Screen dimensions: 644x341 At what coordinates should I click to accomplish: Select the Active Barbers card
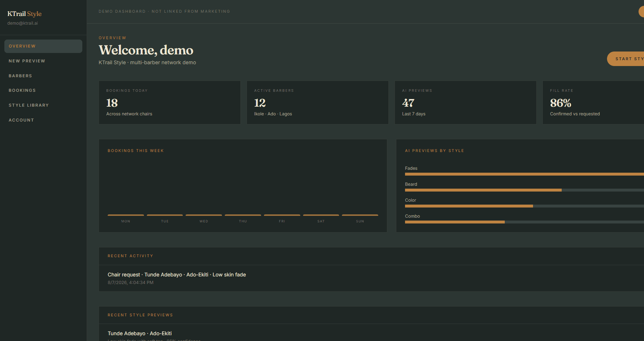pos(318,102)
